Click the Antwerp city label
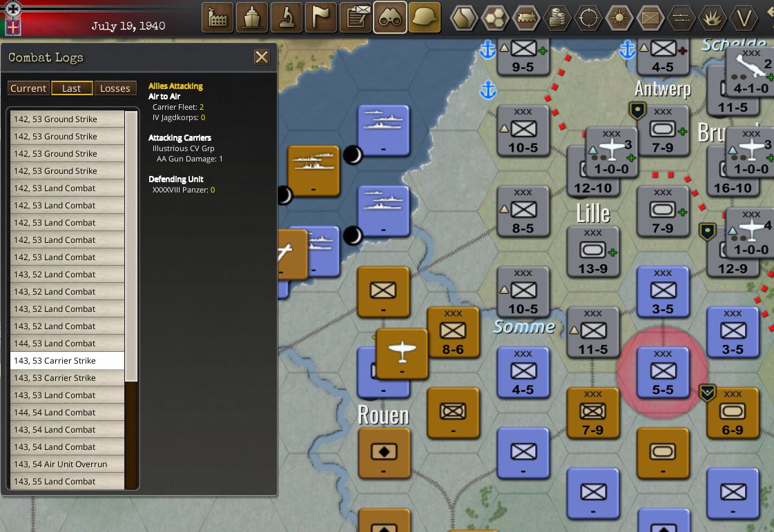The image size is (774, 532). point(662,89)
